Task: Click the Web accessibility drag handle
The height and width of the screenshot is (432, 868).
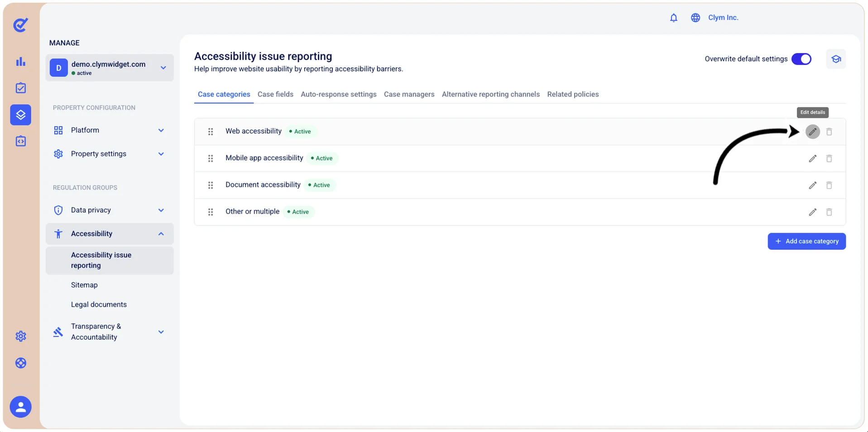Action: tap(211, 132)
